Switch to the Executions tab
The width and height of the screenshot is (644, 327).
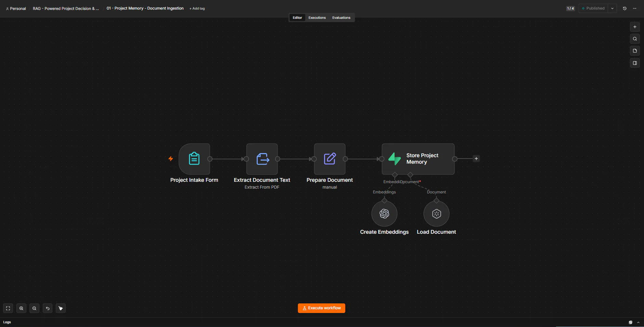[x=317, y=17]
